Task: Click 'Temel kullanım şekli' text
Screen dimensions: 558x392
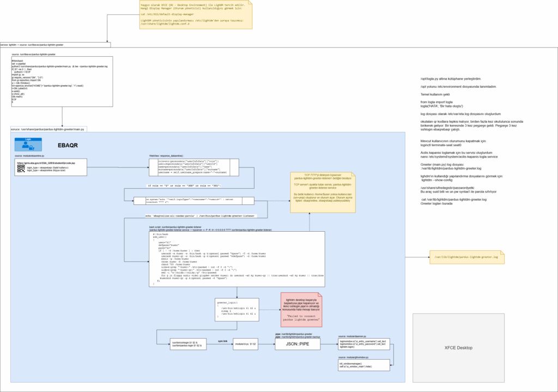Action: [435, 94]
